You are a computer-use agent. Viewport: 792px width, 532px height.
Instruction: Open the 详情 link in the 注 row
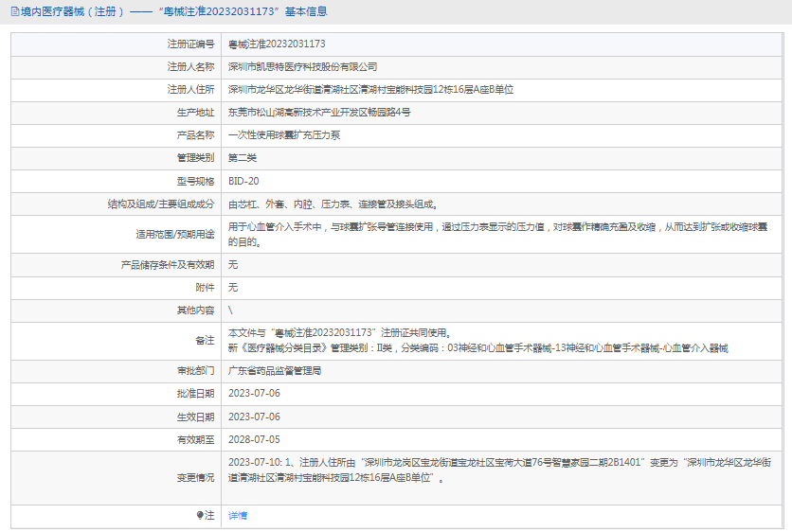coord(238,515)
